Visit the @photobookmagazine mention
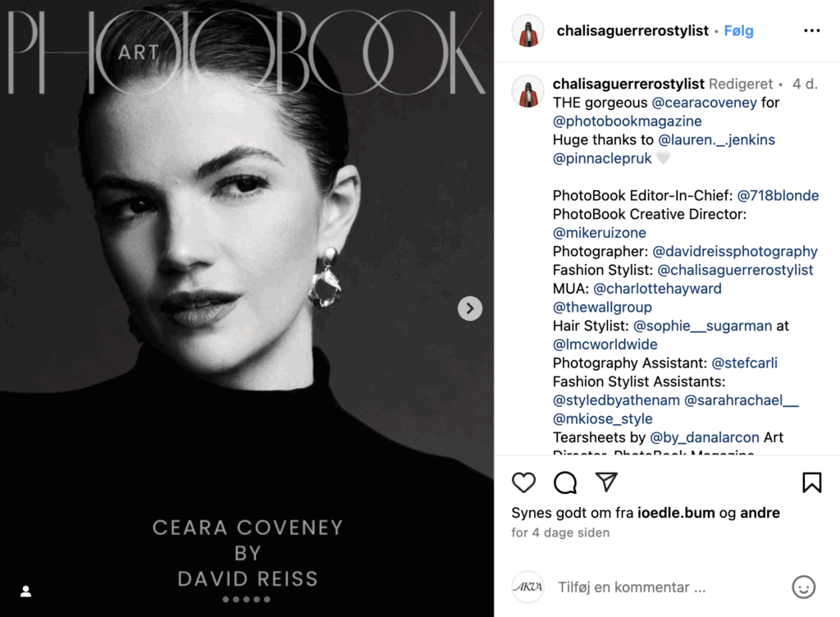 pyautogui.click(x=628, y=121)
